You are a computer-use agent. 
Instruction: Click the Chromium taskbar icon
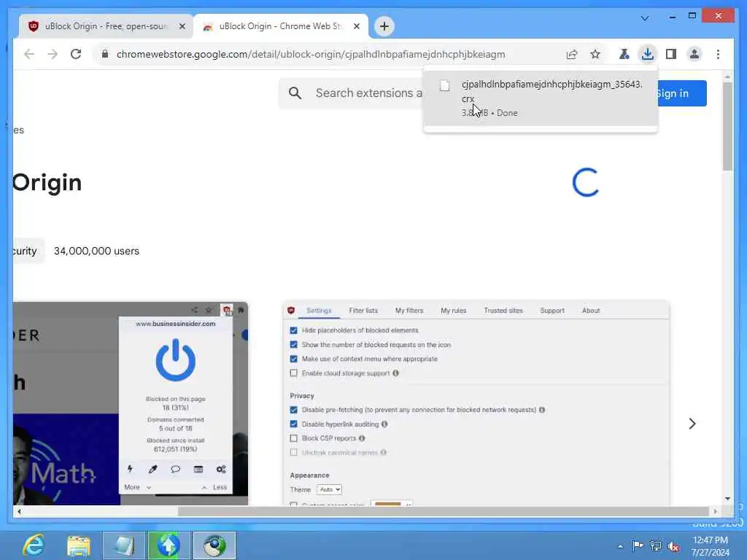point(214,545)
